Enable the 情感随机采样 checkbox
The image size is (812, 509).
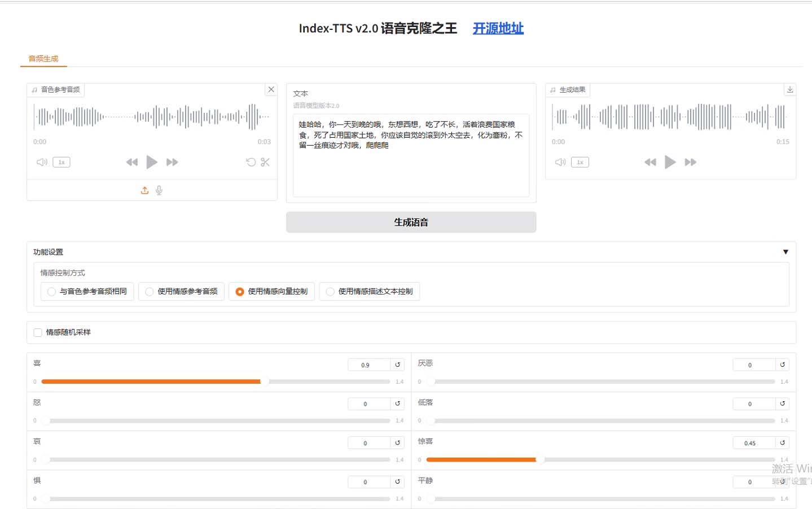[x=38, y=333]
